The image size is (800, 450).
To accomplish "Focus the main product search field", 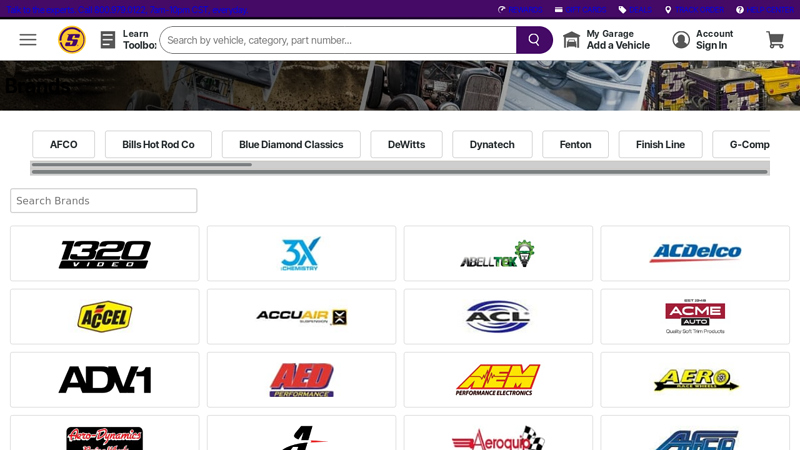I will click(338, 40).
